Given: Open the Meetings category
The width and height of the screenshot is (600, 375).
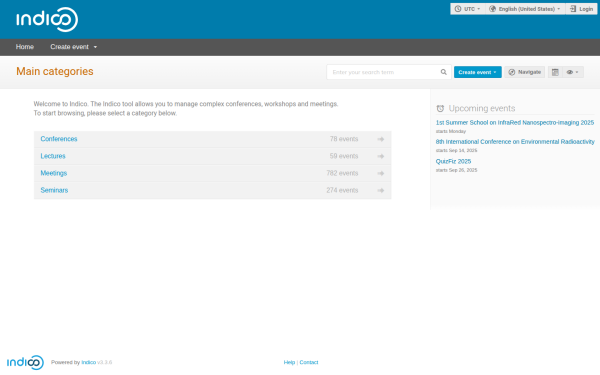Looking at the screenshot, I should pos(54,173).
